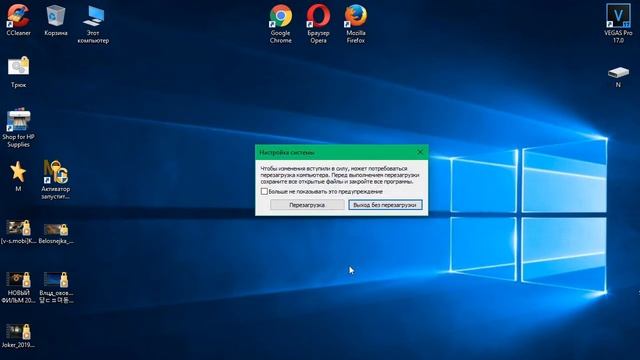Select the НОВЫЙ ФИЛЬМ 20... video file
Image resolution: width=640 pixels, height=360 pixels.
(x=18, y=288)
